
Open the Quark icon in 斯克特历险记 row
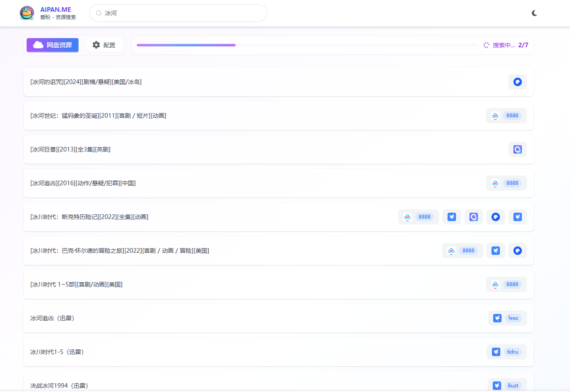pyautogui.click(x=496, y=217)
